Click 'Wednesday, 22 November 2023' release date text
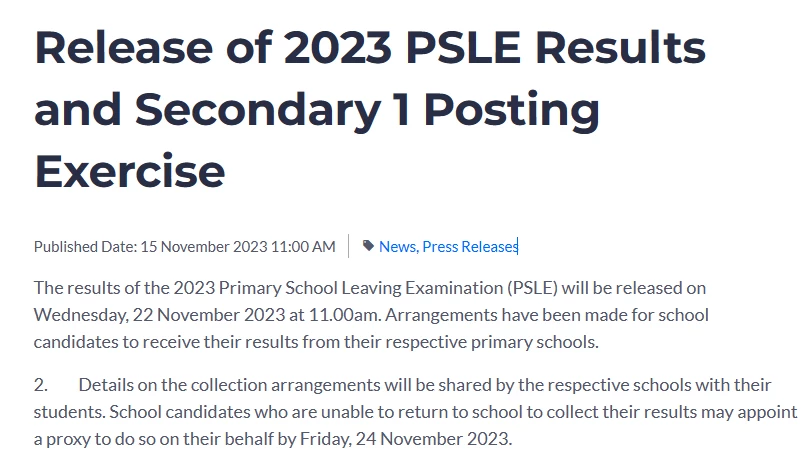The width and height of the screenshot is (810, 456). (x=159, y=315)
